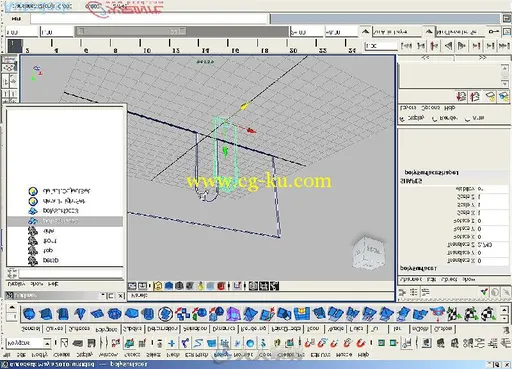Click the round soccer-ball shelf icon

(165, 314)
